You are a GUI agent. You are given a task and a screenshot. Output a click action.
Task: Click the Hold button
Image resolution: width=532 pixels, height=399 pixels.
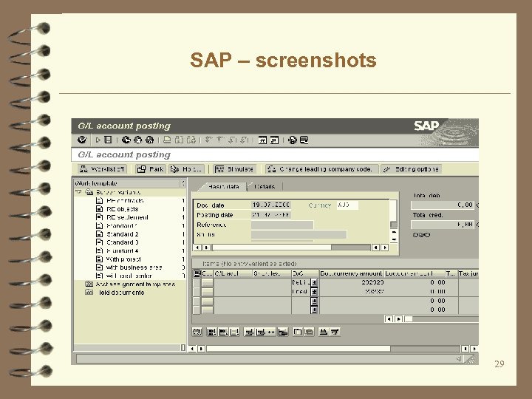coord(187,169)
